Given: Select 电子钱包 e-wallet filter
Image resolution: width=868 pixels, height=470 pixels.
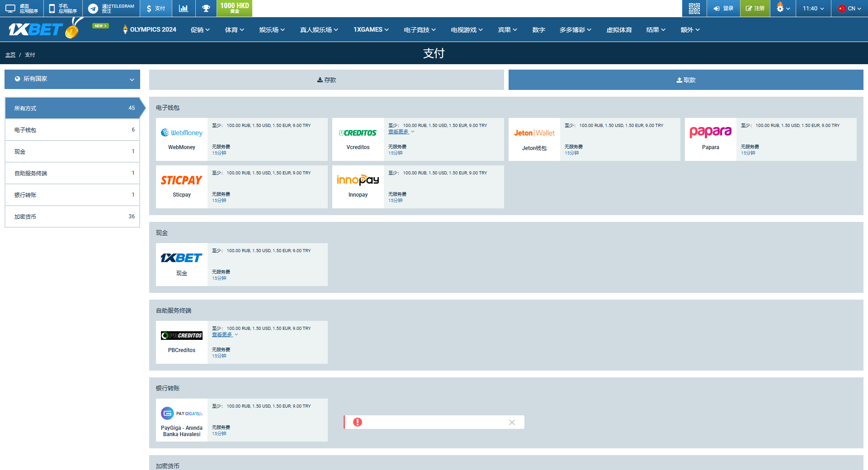Looking at the screenshot, I should 72,130.
